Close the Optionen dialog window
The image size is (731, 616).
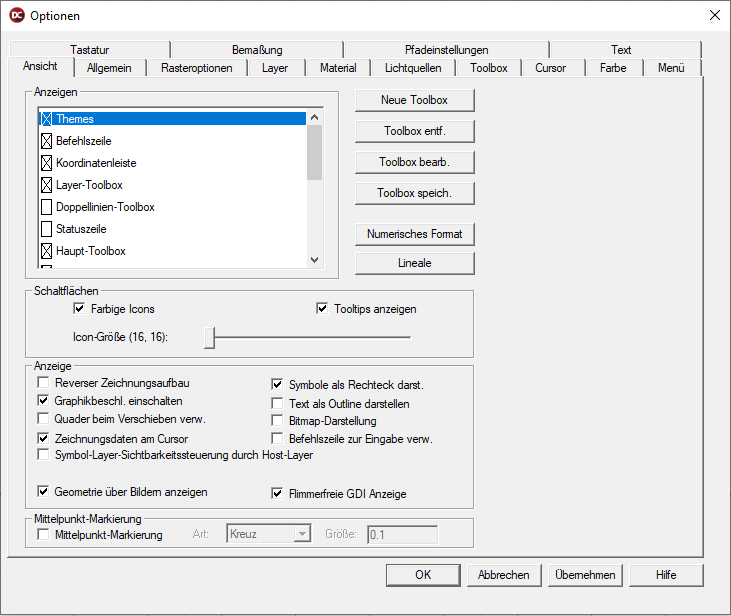[714, 16]
